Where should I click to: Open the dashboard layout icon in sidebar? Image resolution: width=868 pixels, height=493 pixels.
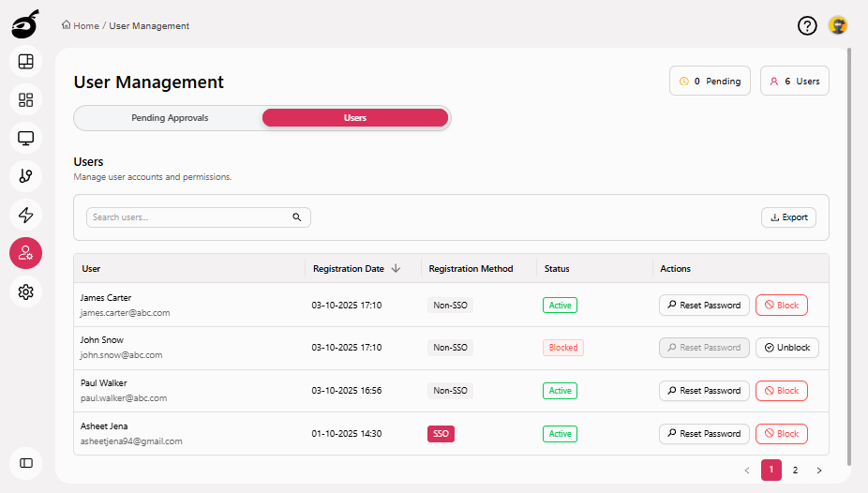coord(25,62)
